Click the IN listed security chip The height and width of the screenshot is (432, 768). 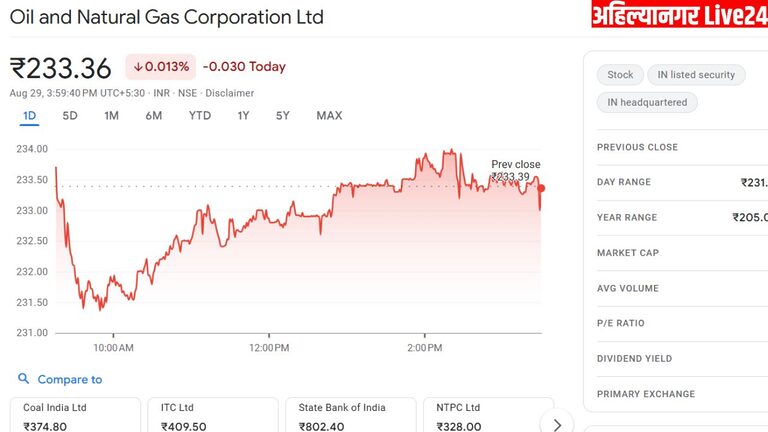tap(696, 75)
